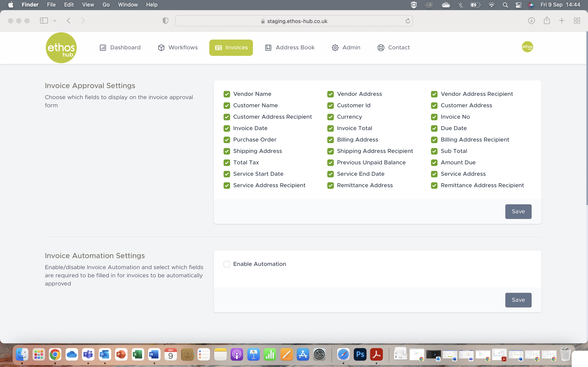Open Photoshop from the Dock

[360, 354]
